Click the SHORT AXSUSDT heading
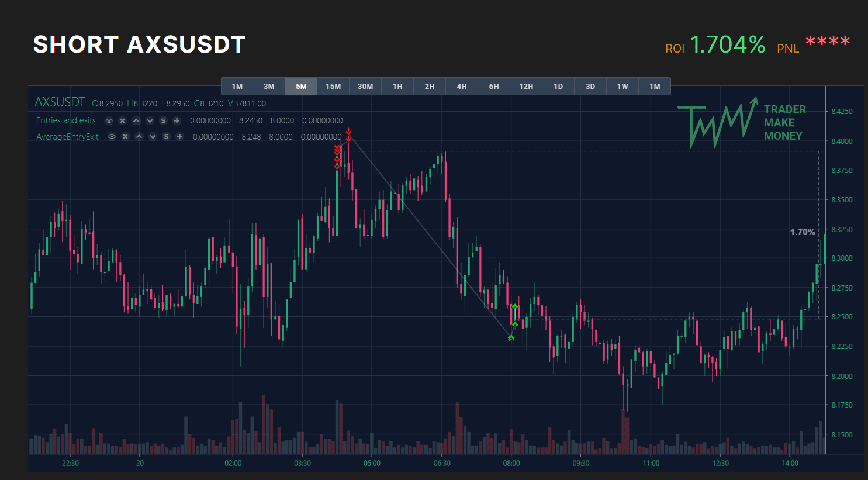868x480 pixels. pos(139,44)
